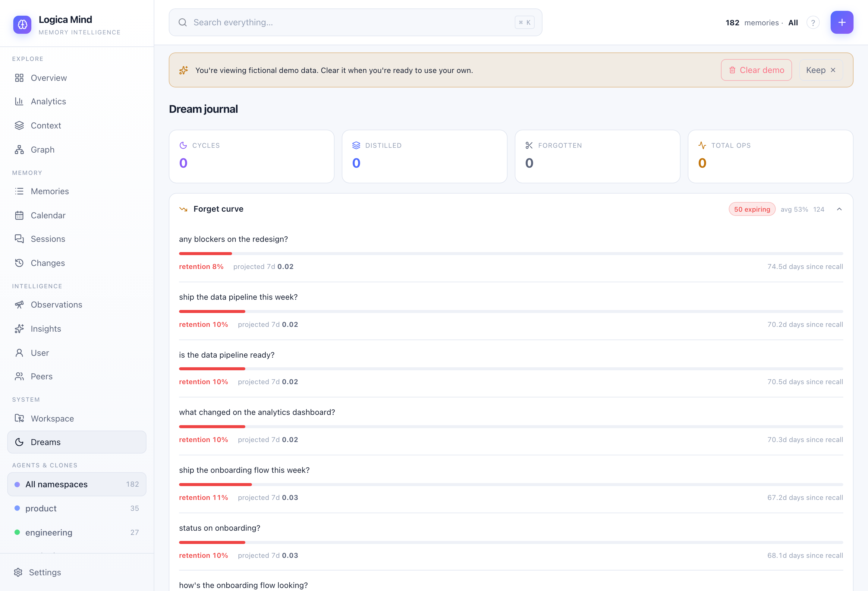Click '67.2d days since recall' text
Screen dimensions: 868x591
pos(805,498)
